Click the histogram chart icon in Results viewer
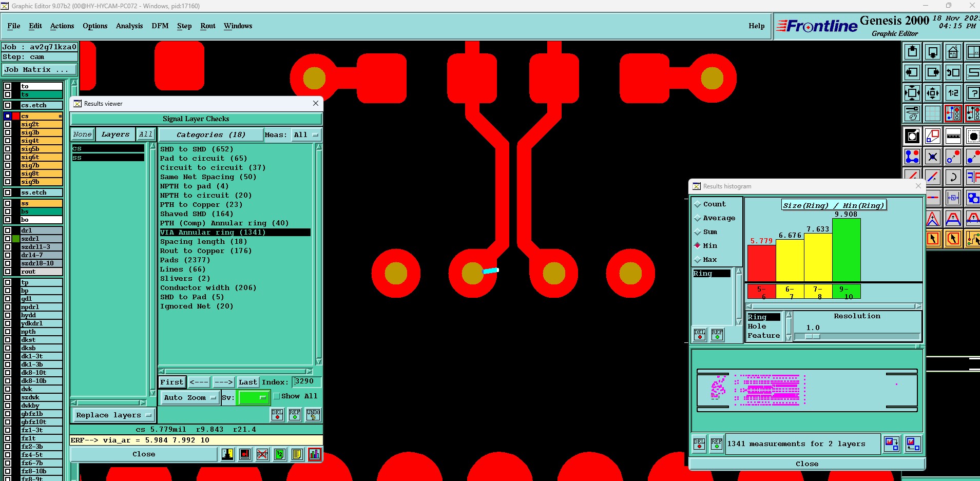Screen dimensions: 980x481 315,454
